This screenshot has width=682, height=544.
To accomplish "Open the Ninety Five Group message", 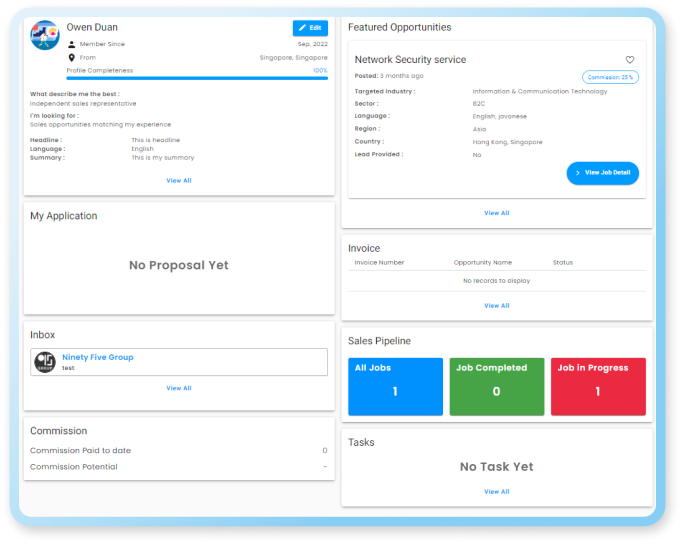I will coord(179,362).
